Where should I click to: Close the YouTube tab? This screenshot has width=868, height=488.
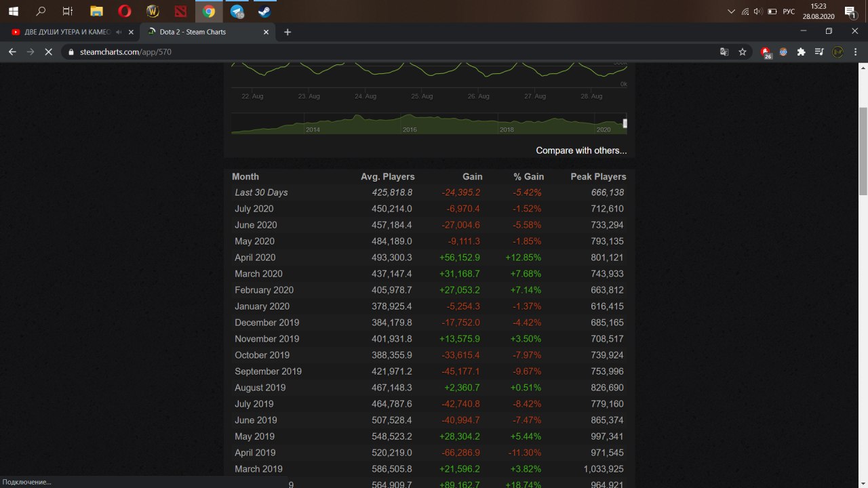tap(130, 32)
